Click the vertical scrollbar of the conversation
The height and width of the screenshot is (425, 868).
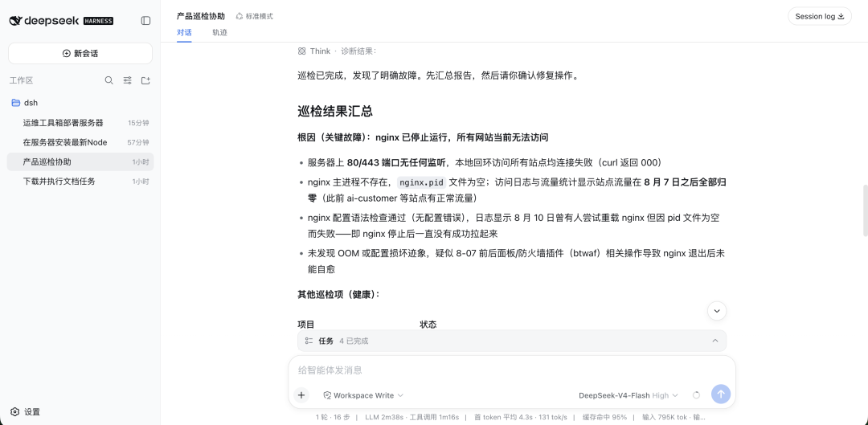(864, 210)
